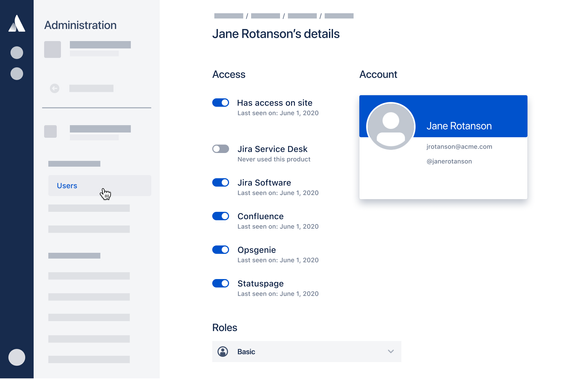
Task: Expand the Roles dropdown chevron arrow
Action: click(391, 351)
